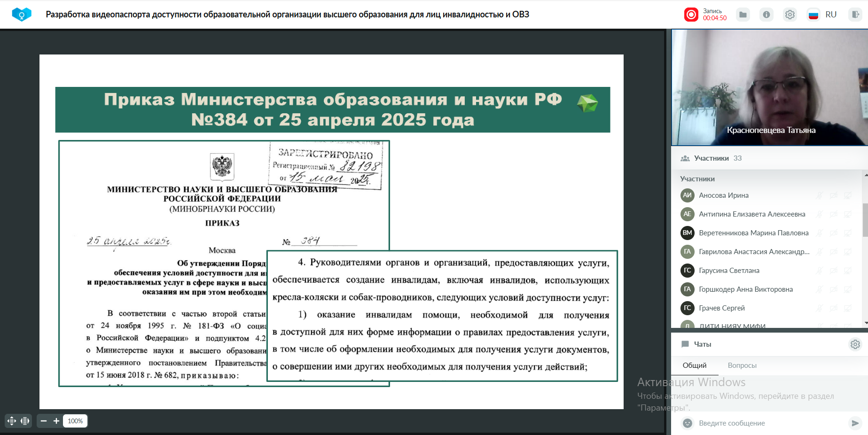
Task: Click the Чаты chat bubble icon
Action: [x=685, y=344]
